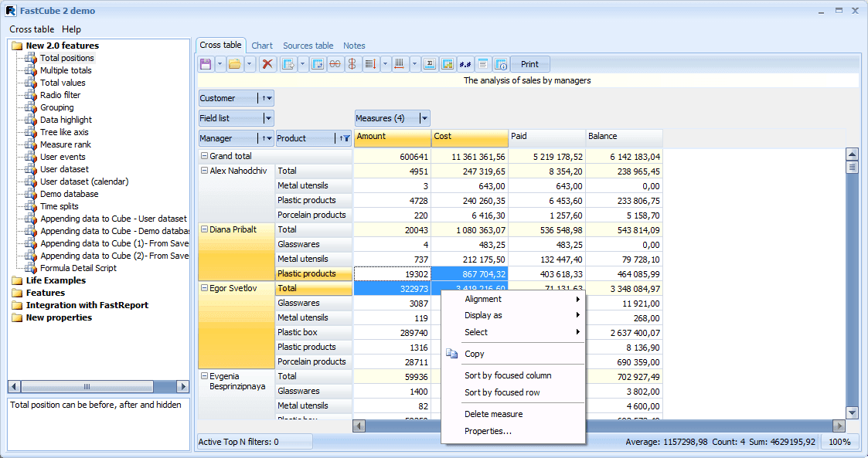Click the sort rows icon
The width and height of the screenshot is (868, 458).
[370, 64]
